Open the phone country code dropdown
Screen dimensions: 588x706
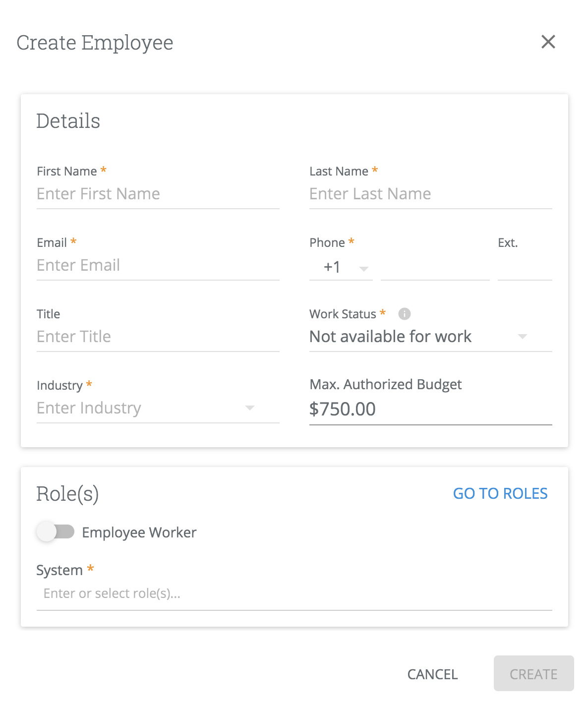pos(341,268)
